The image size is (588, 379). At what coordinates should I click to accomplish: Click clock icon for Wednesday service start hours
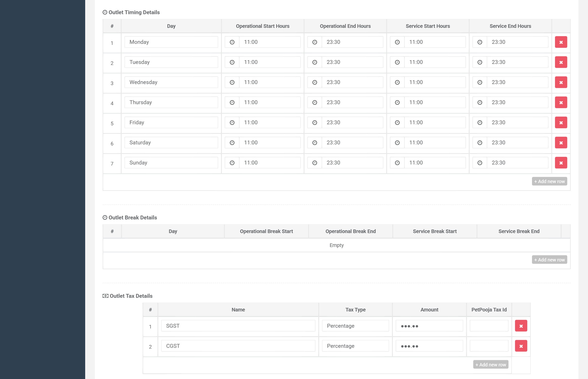[x=397, y=82]
